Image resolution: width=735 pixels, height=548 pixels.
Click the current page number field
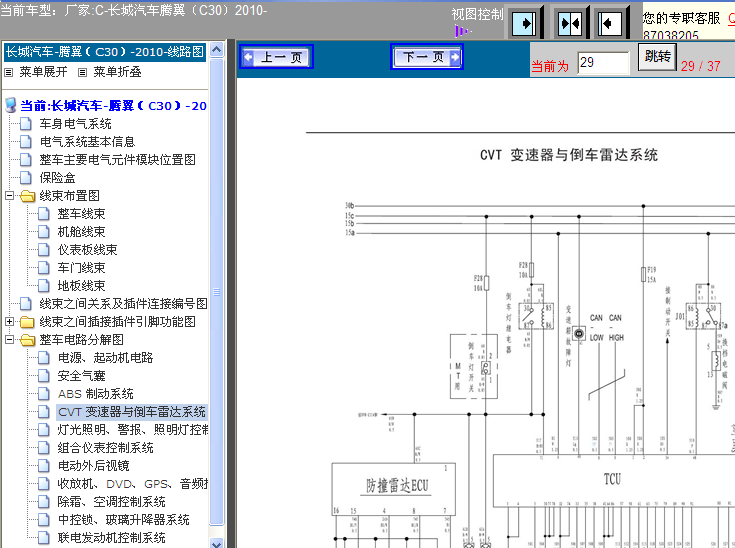603,63
